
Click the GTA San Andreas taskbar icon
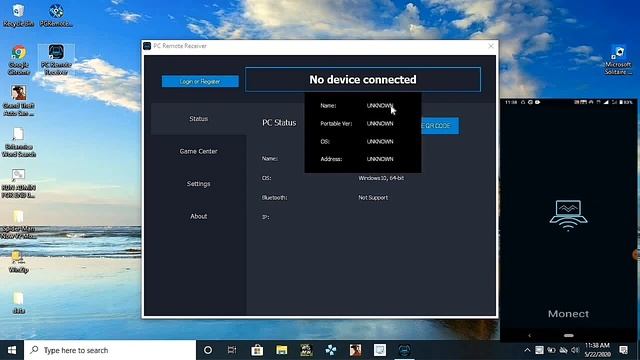point(355,350)
